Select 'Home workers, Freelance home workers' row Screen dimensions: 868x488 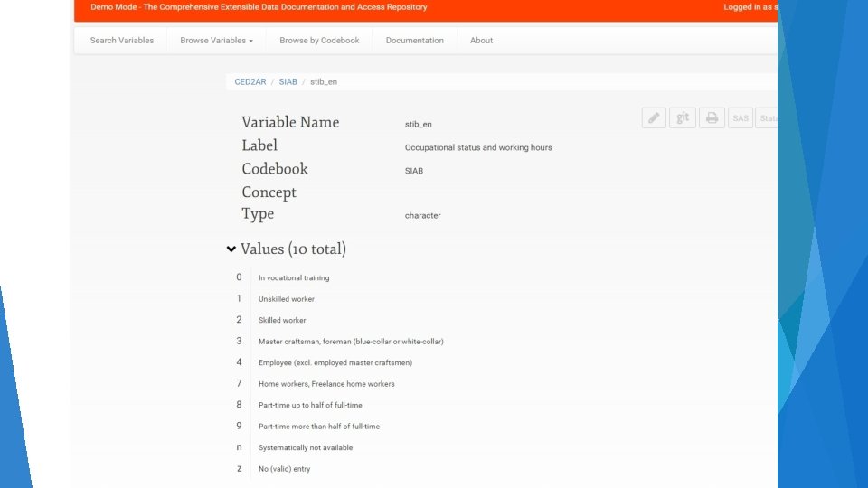click(x=326, y=384)
